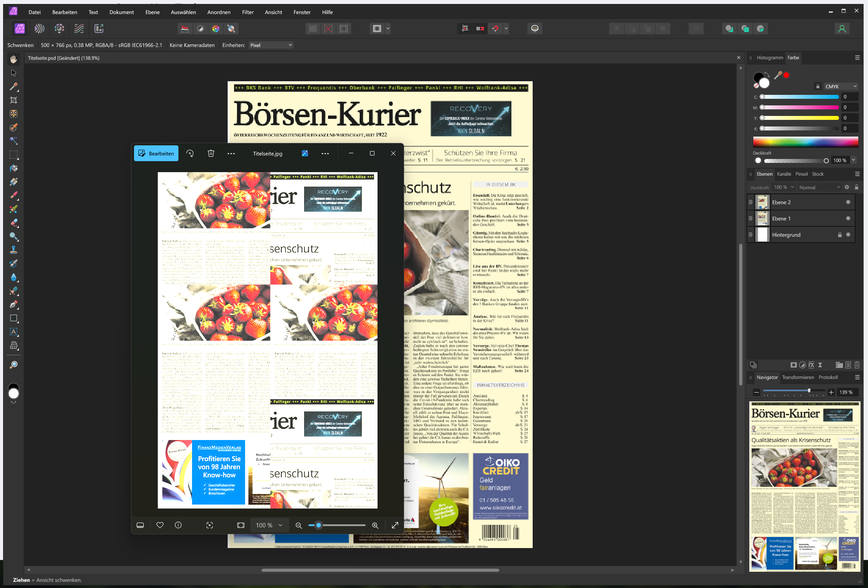Toggle layer lock in Ebenen header
This screenshot has width=868, height=588.
pyautogui.click(x=857, y=187)
